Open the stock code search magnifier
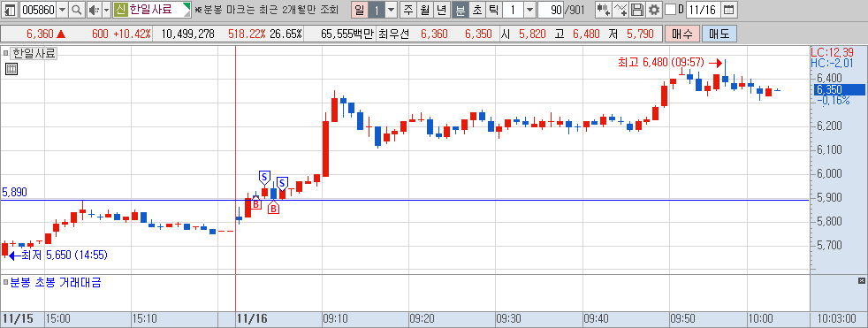The height and width of the screenshot is (328, 868). pos(77,10)
